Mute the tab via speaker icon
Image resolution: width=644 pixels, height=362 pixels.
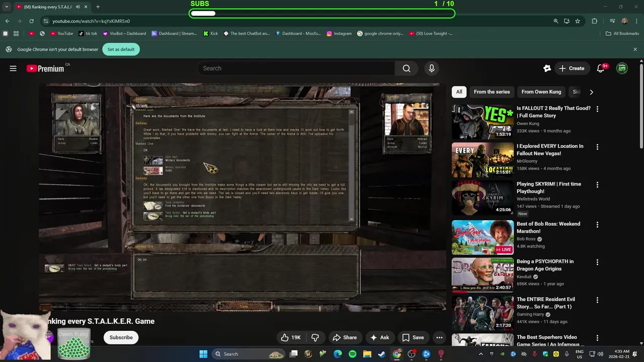(78, 7)
